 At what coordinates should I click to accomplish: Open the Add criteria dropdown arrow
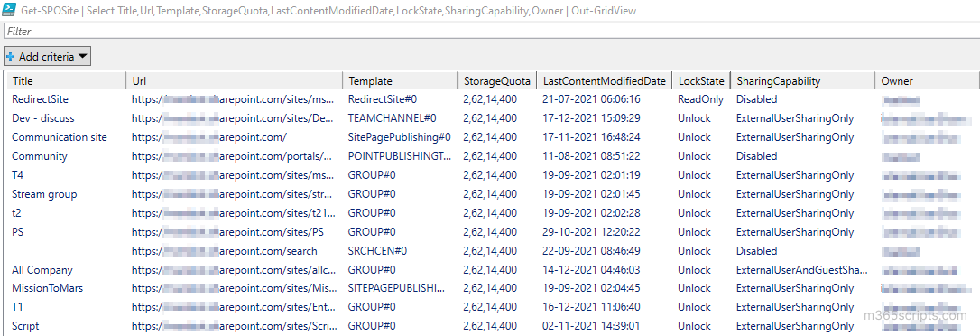[x=82, y=56]
